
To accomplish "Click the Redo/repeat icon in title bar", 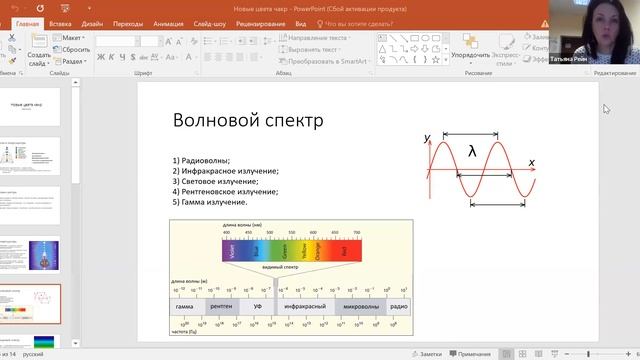I will [x=40, y=8].
